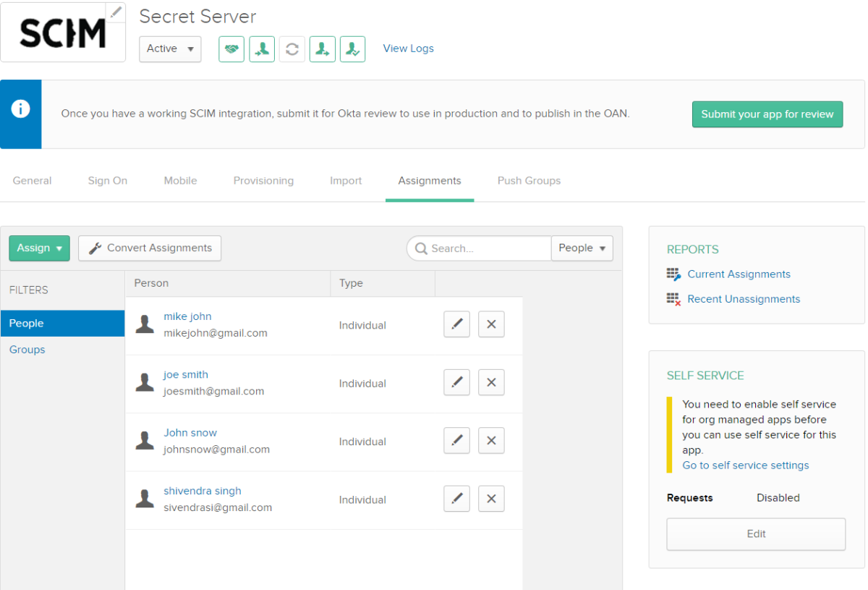
Task: Remove the joe smith assignment with the X
Action: coord(491,382)
